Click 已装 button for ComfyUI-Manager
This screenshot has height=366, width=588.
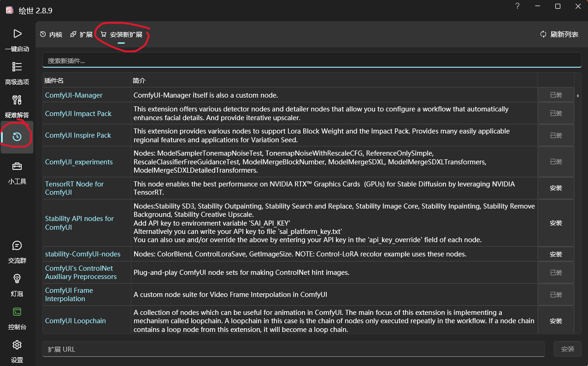click(556, 95)
